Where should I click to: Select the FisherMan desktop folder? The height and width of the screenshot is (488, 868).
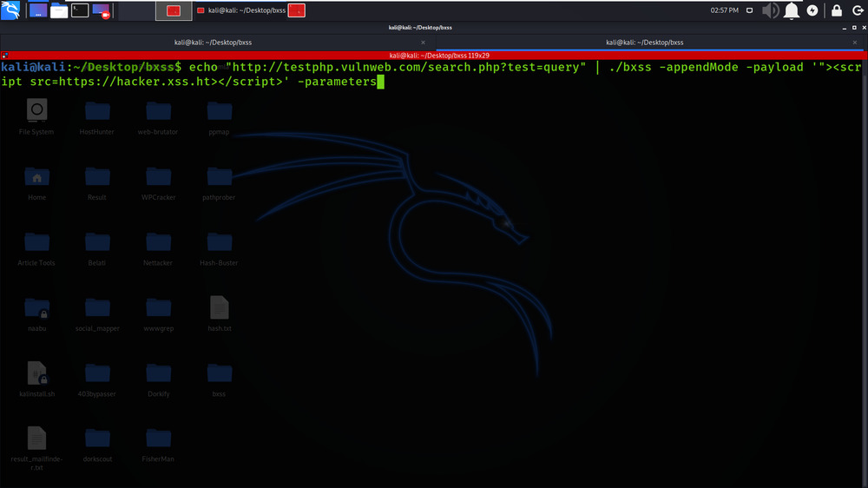point(158,445)
